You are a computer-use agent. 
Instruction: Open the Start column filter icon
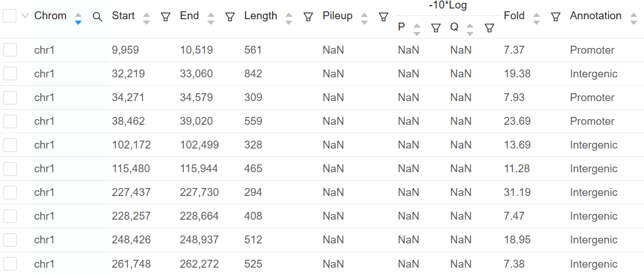click(165, 17)
